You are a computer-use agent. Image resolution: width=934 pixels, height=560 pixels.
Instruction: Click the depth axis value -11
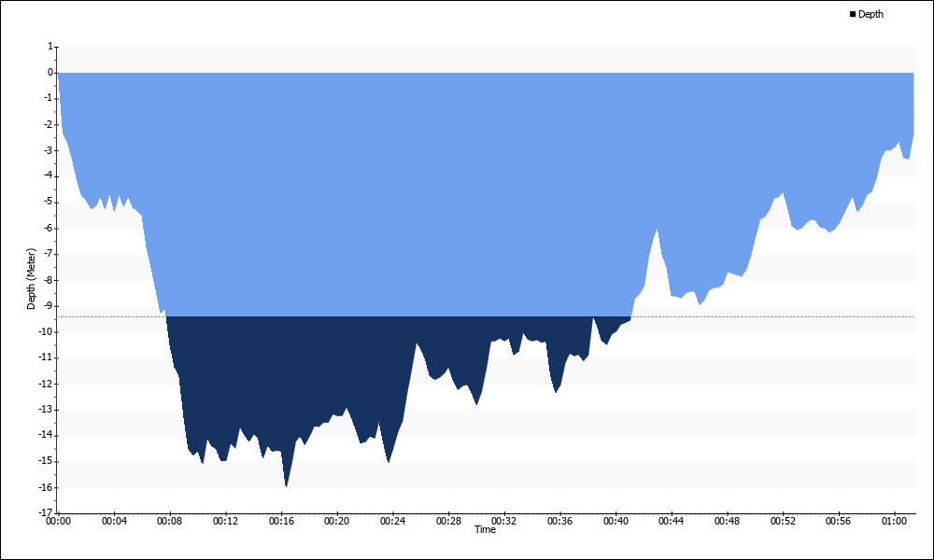click(x=47, y=357)
